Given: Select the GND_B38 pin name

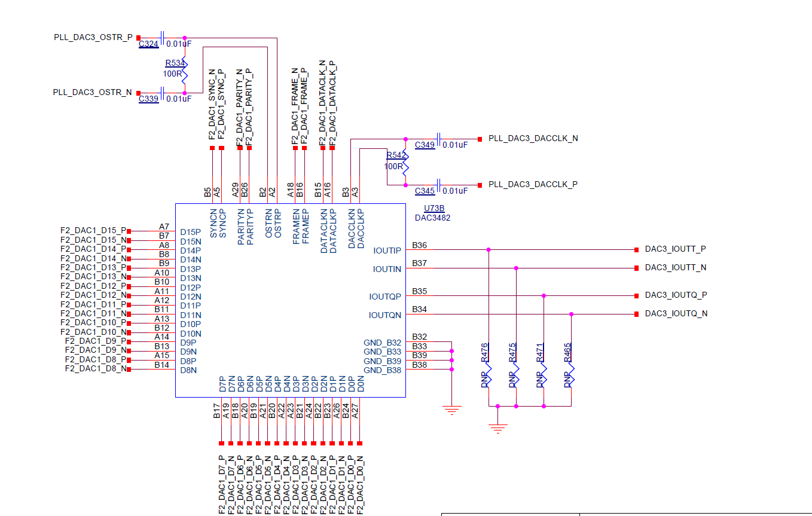Looking at the screenshot, I should [383, 370].
